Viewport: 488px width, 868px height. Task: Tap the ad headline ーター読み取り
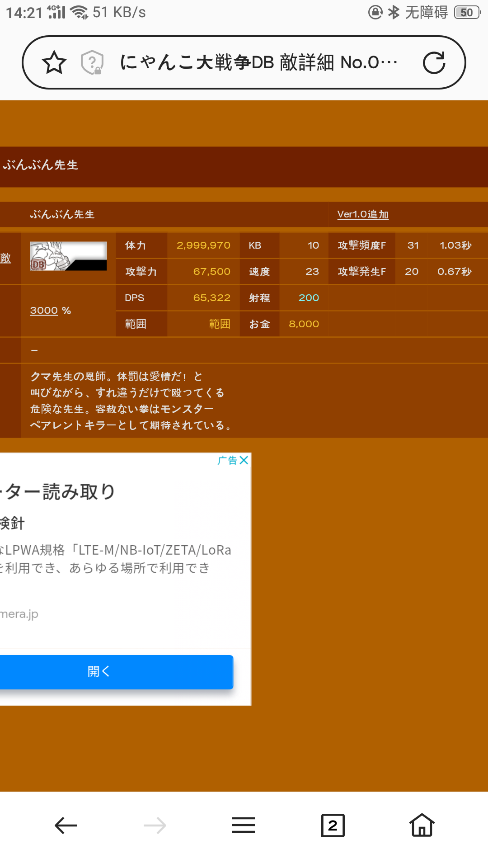(x=59, y=492)
